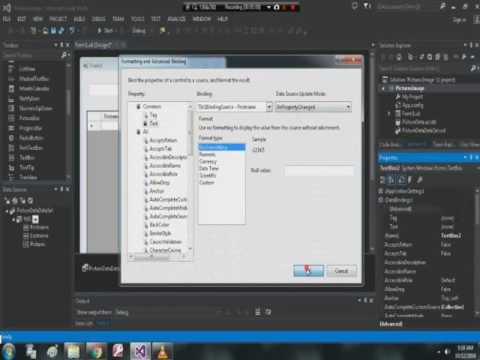Click the Null value input field
Image resolution: width=480 pixels, height=360 pixels.
coord(319,171)
